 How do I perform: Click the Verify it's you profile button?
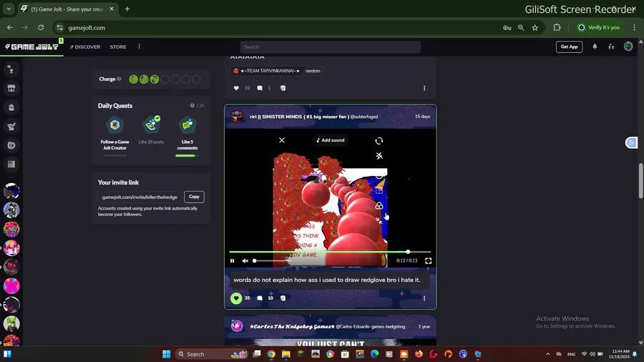tap(599, 27)
